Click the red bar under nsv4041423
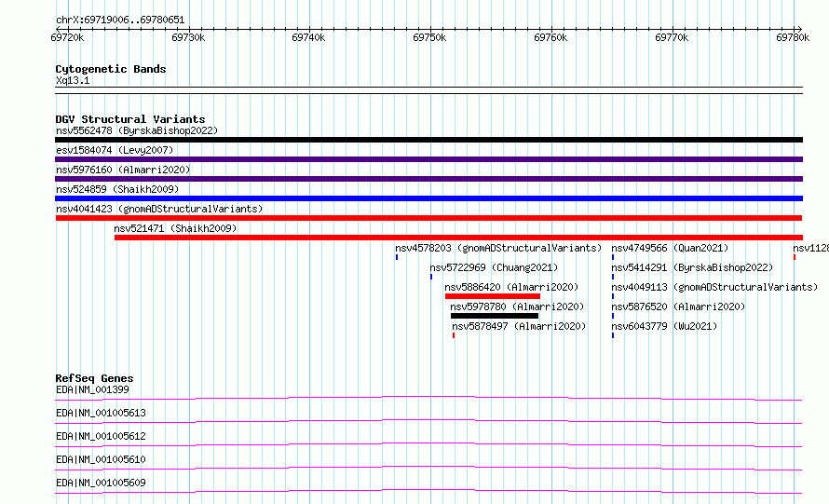This screenshot has width=829, height=504. 428,218
